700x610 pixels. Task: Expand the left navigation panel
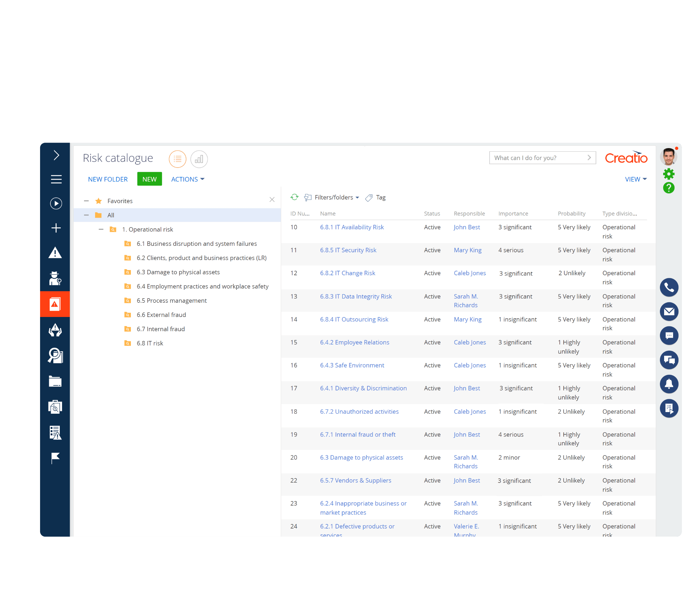click(56, 155)
